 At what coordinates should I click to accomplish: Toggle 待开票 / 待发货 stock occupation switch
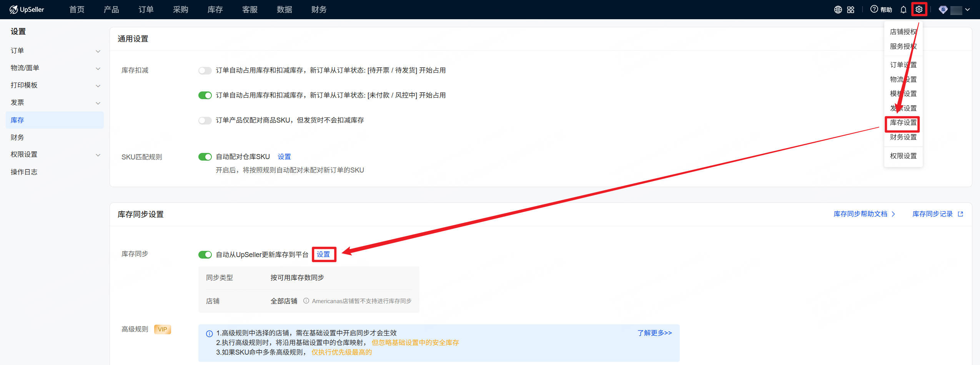[205, 70]
